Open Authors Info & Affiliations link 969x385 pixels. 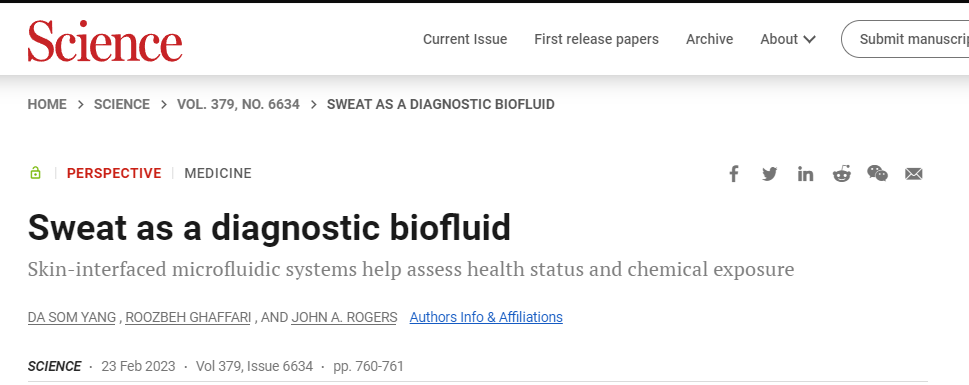pos(486,317)
